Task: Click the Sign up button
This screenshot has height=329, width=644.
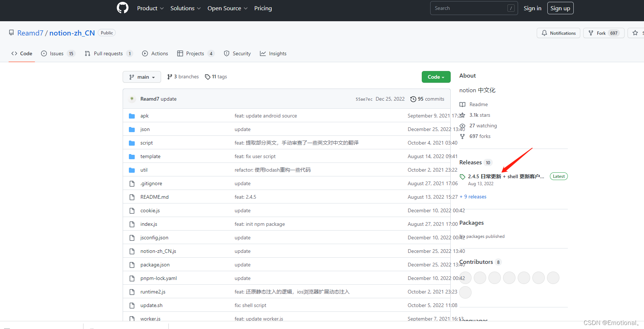Action: click(560, 8)
